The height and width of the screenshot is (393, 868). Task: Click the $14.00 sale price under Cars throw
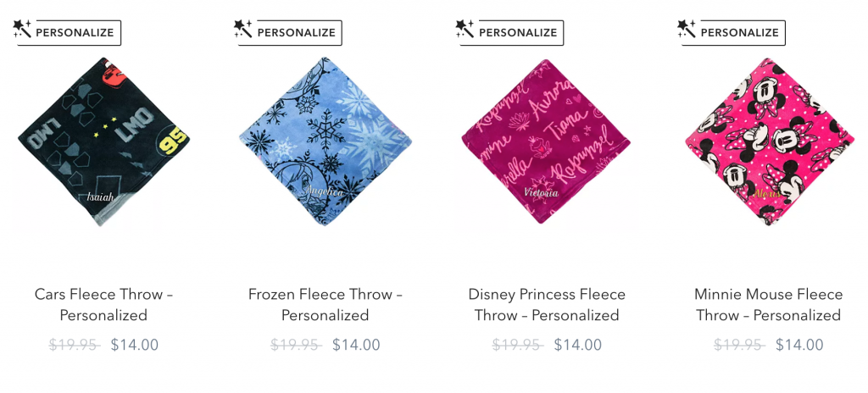[135, 345]
